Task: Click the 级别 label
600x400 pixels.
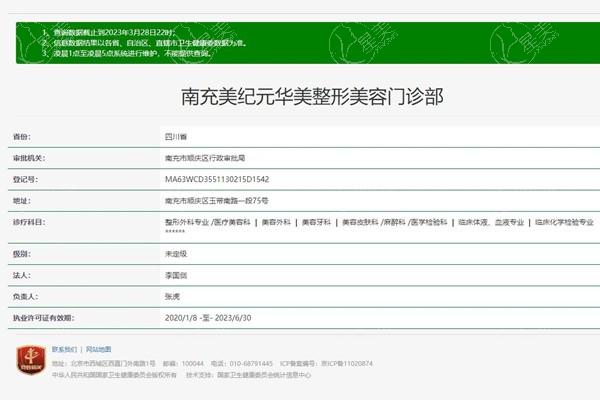Action: [x=22, y=254]
